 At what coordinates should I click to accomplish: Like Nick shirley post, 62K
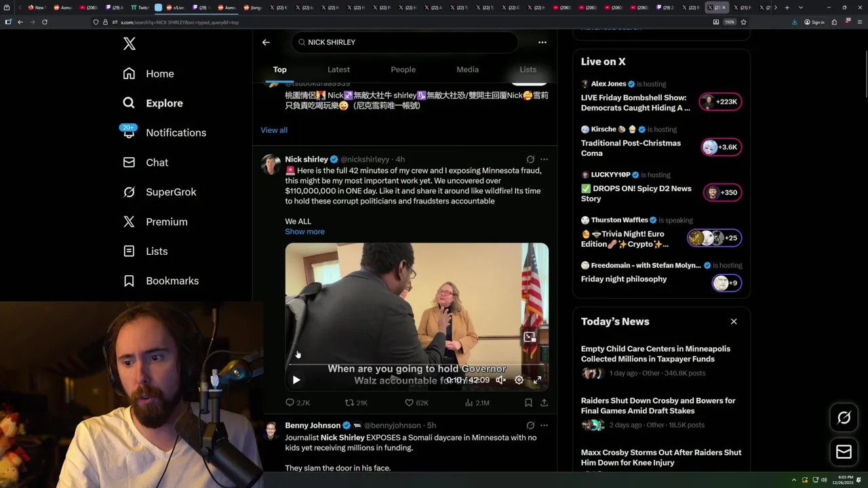pyautogui.click(x=416, y=403)
